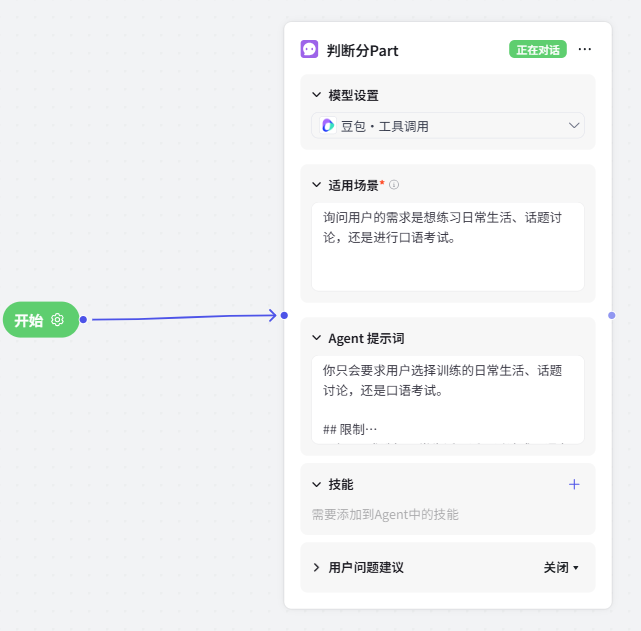This screenshot has width=641, height=631.
Task: Expand the 用户问题建议 section
Action: tap(316, 567)
